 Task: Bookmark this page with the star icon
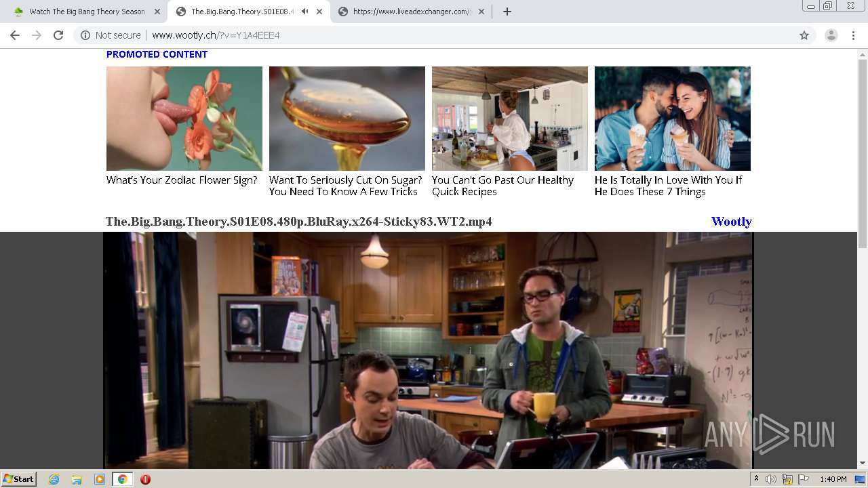click(x=804, y=35)
